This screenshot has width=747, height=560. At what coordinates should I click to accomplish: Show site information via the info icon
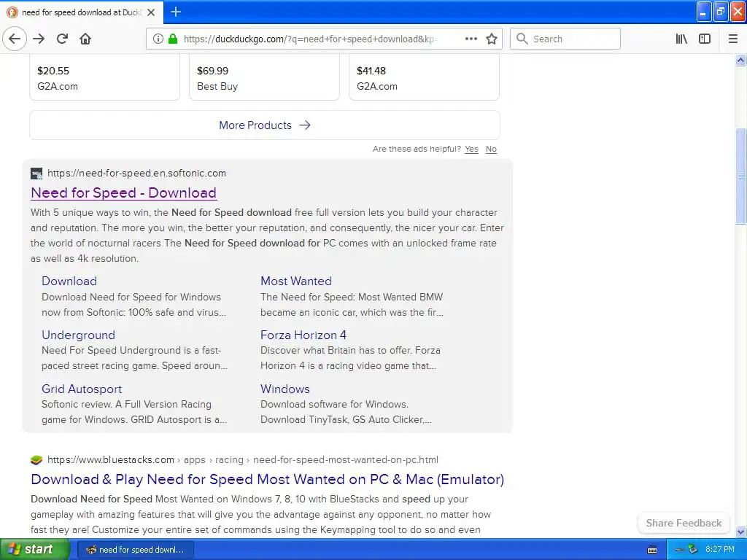pyautogui.click(x=158, y=39)
